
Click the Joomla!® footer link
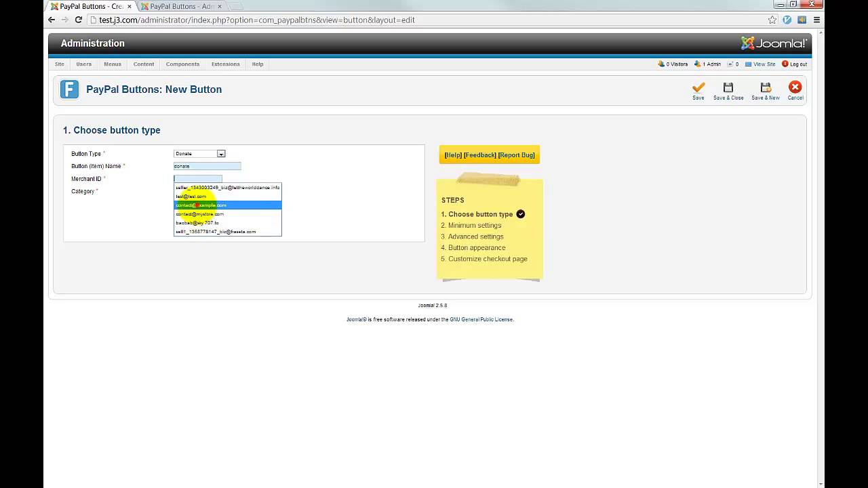tap(357, 319)
